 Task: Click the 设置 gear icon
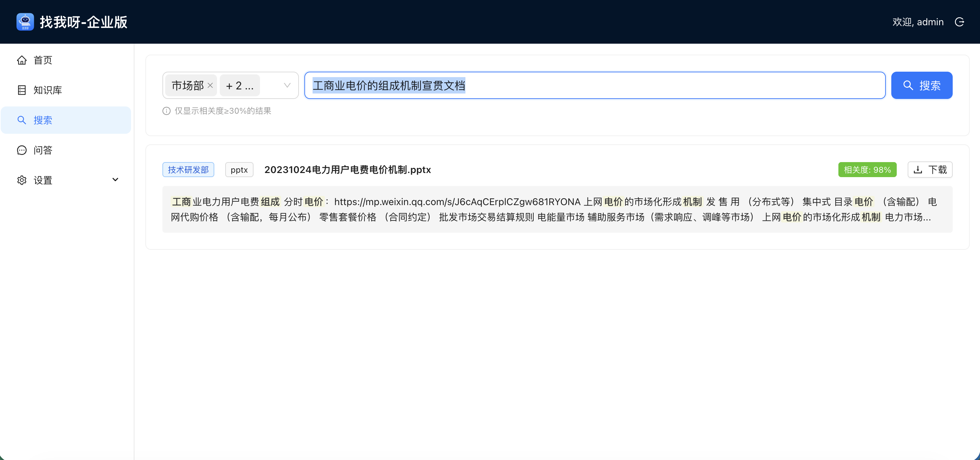click(x=22, y=180)
